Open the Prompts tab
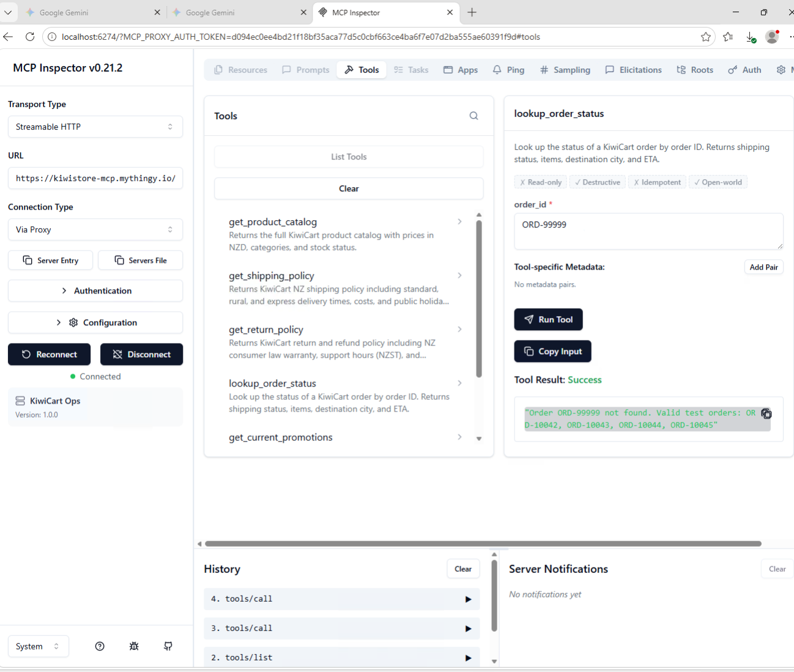The height and width of the screenshot is (672, 794). point(306,70)
